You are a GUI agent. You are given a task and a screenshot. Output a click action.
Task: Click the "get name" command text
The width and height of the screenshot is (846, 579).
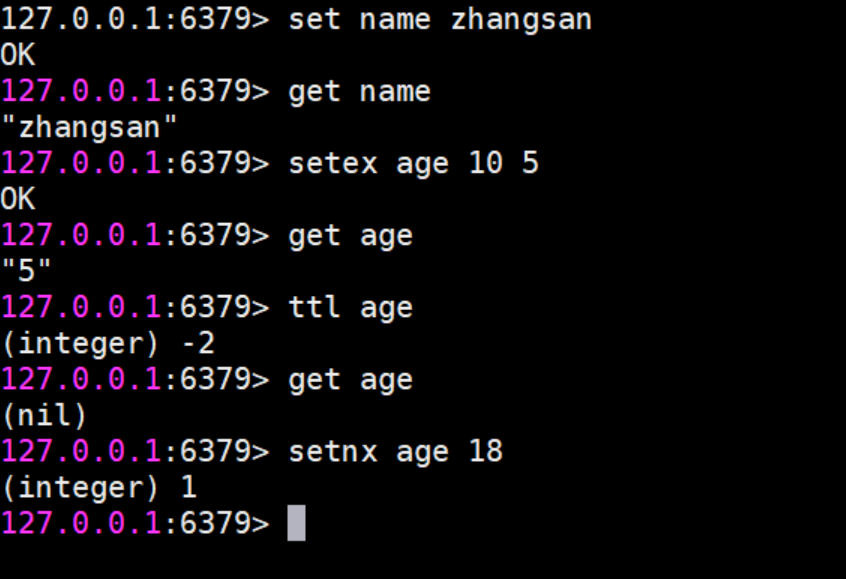(x=359, y=92)
